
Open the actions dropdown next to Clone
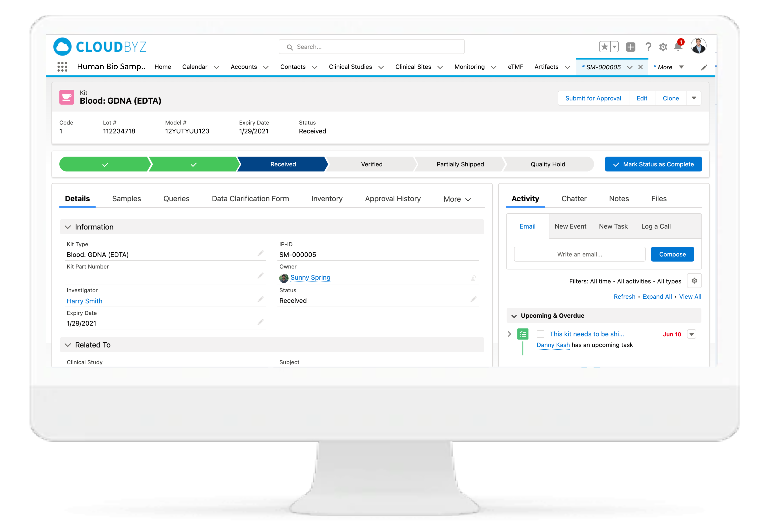[x=694, y=98]
